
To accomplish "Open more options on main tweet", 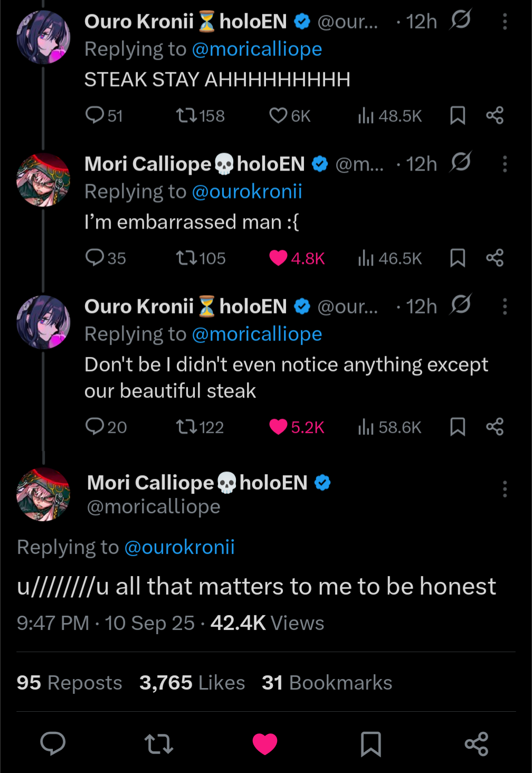I will (505, 489).
